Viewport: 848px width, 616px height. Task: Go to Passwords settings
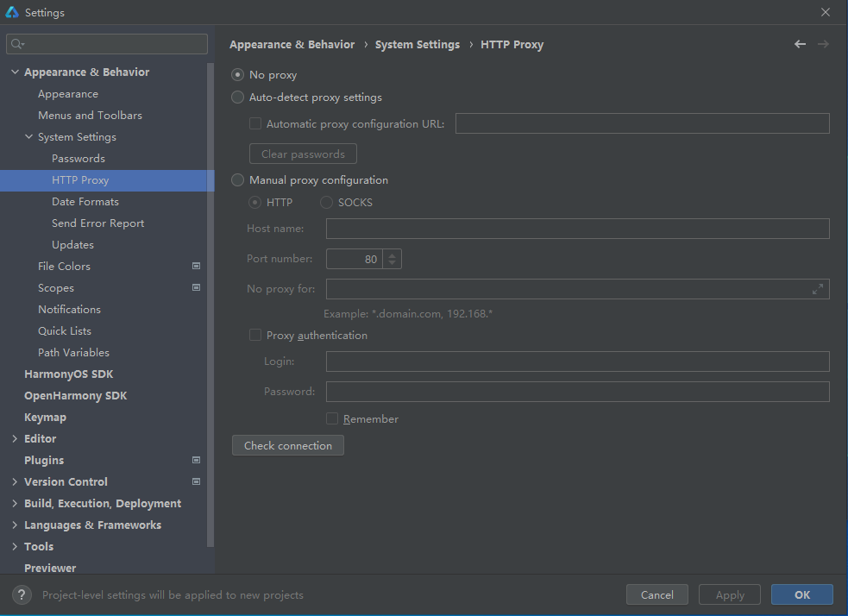coord(79,159)
